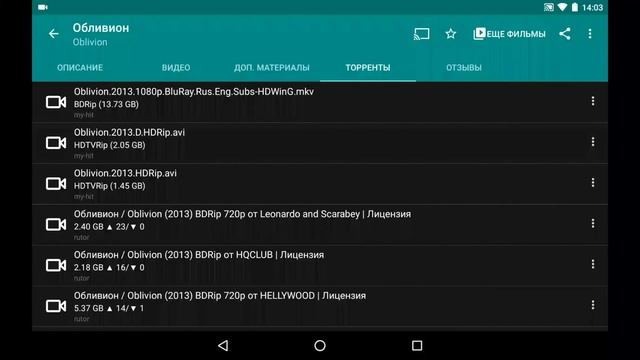Image resolution: width=640 pixels, height=360 pixels.
Task: Tap Android home navigation button
Action: [x=320, y=346]
